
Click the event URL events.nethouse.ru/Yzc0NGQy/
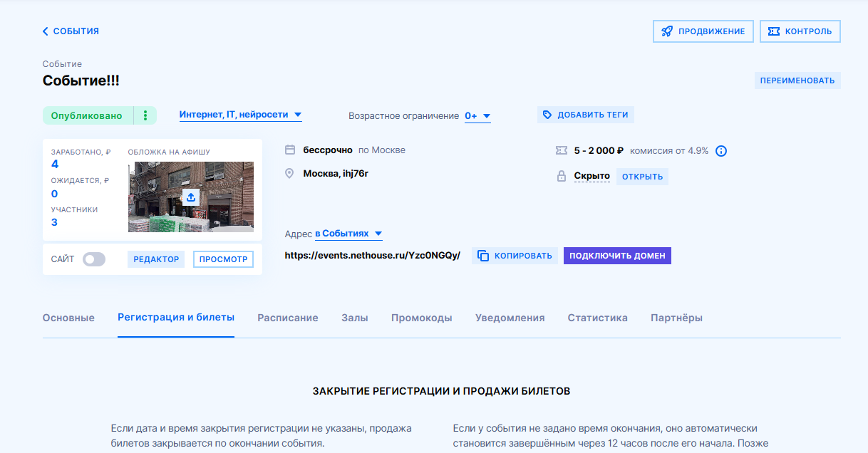click(373, 256)
